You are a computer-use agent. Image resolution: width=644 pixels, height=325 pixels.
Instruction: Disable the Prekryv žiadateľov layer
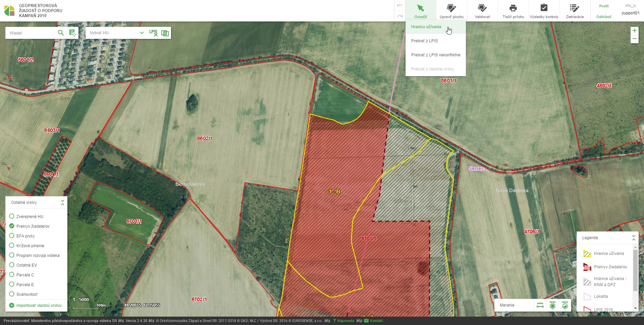click(x=12, y=226)
